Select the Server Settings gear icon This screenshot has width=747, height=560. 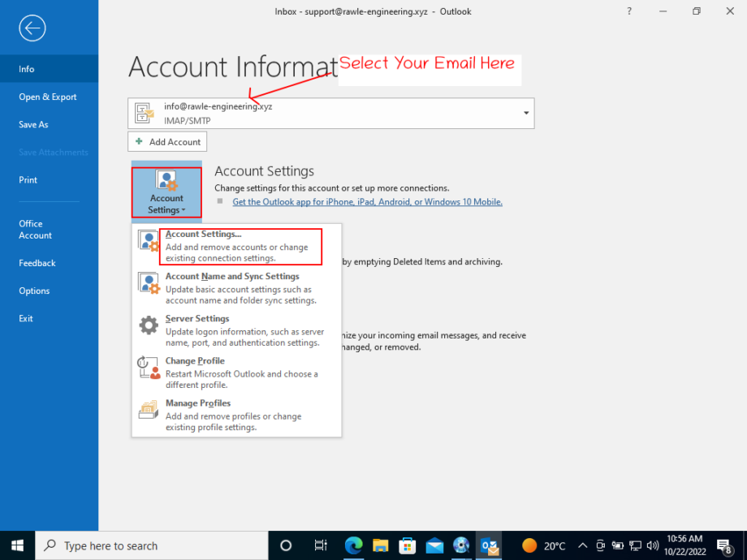(x=149, y=325)
